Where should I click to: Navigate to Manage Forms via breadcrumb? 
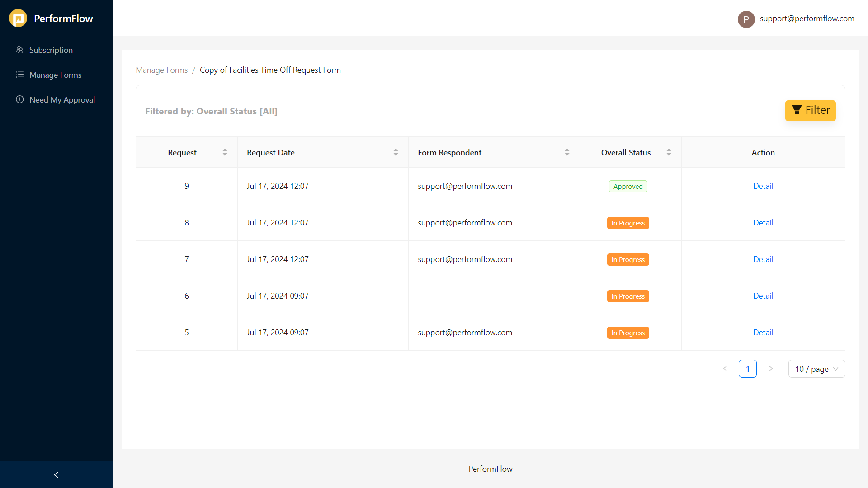(x=161, y=70)
